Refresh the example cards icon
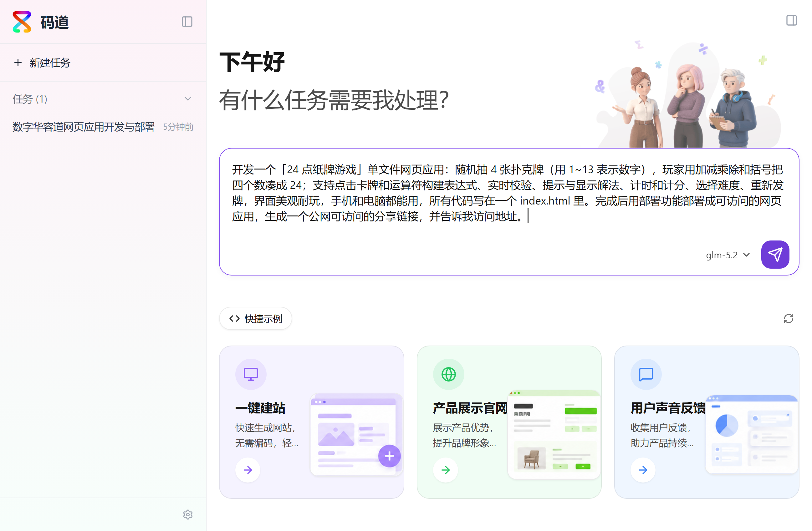Screen dimensions: 812x531 click(x=789, y=319)
